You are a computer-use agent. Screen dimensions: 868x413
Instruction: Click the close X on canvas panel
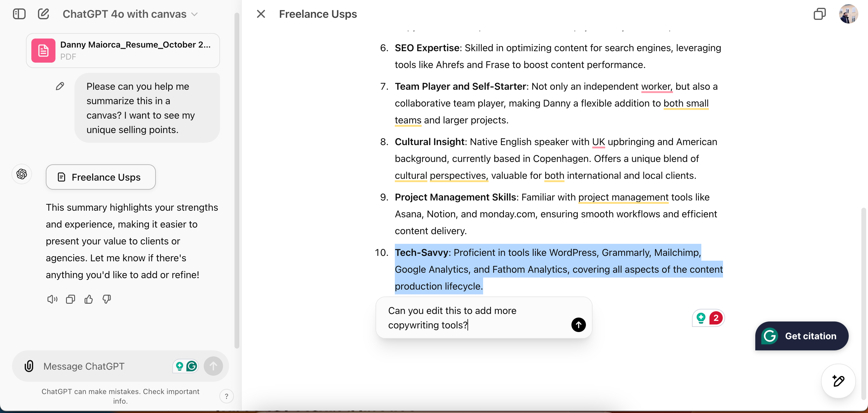[261, 13]
